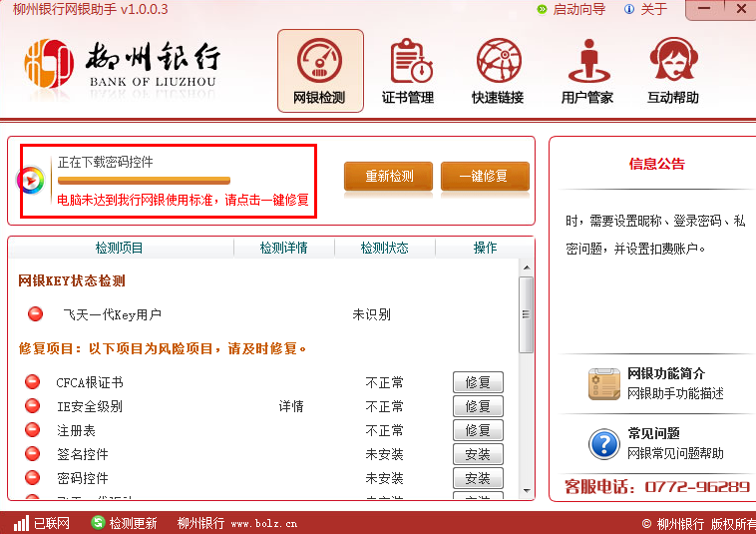Click 修复 for CFCA根证书
Image resolution: width=756 pixels, height=534 pixels.
(478, 382)
